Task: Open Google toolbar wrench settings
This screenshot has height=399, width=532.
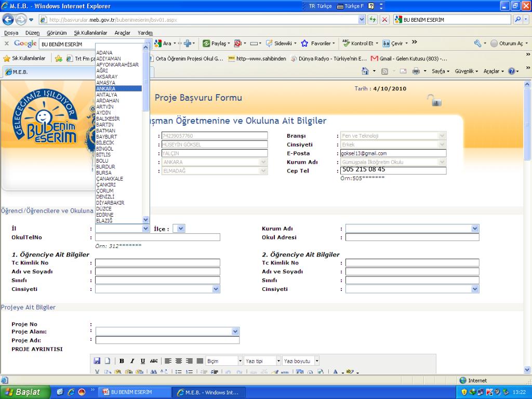Action: click(x=478, y=44)
